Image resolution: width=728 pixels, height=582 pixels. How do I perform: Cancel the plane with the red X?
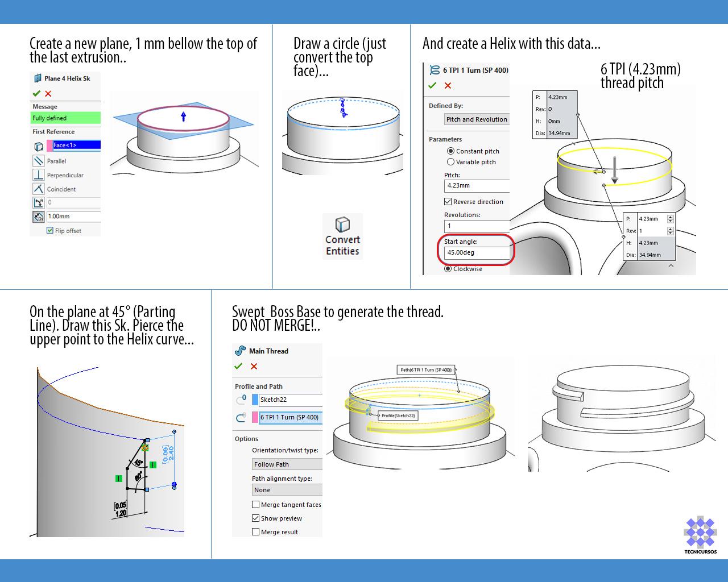pyautogui.click(x=48, y=93)
